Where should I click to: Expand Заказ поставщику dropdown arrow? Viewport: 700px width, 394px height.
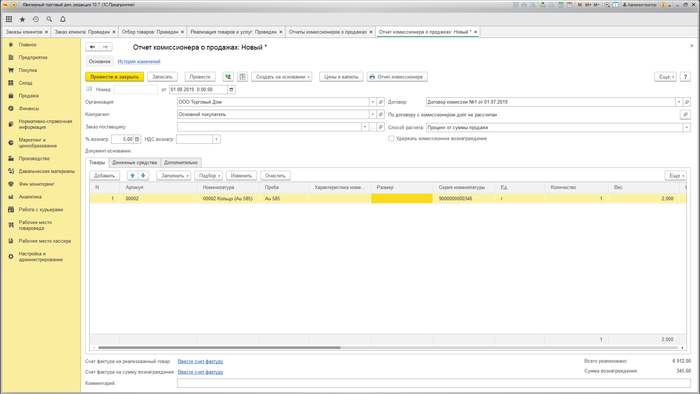point(365,127)
